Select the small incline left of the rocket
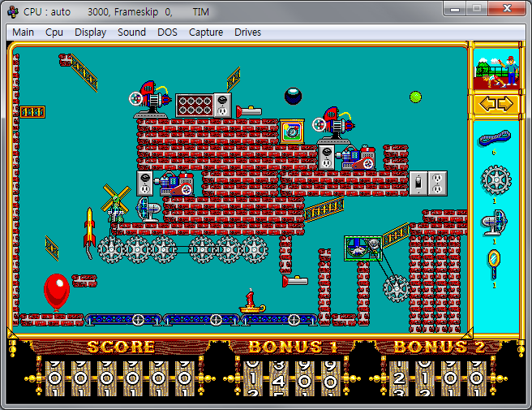 point(52,248)
